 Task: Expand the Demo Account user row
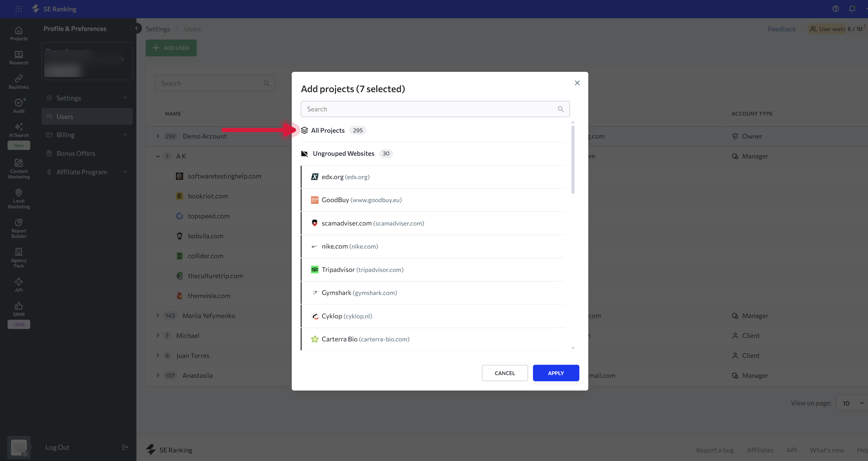tap(158, 136)
